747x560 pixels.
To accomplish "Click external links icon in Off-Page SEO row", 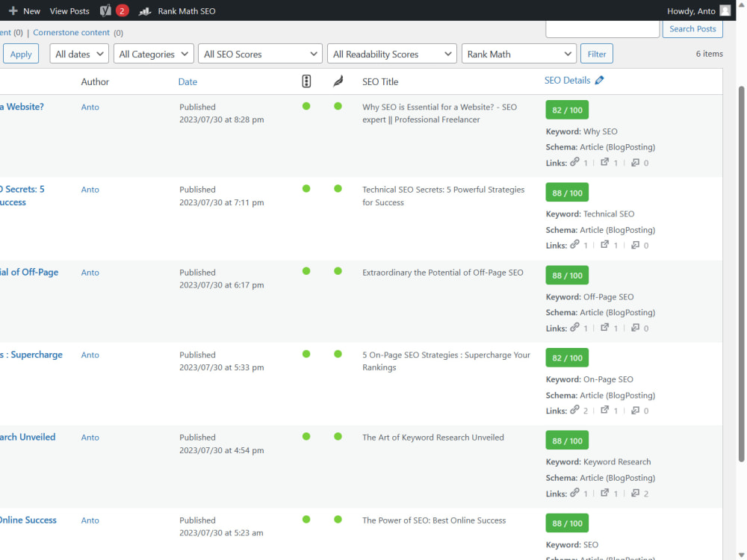I will [604, 328].
